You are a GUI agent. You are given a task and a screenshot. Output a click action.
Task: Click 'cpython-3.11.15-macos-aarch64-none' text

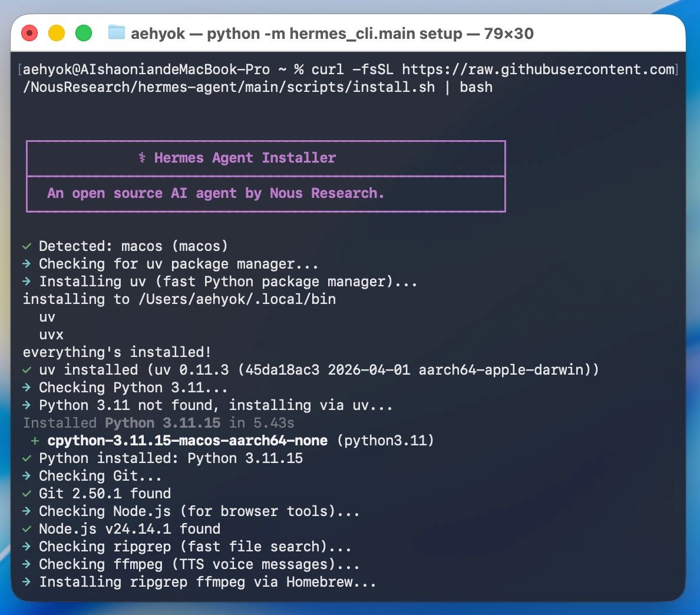[x=187, y=441]
